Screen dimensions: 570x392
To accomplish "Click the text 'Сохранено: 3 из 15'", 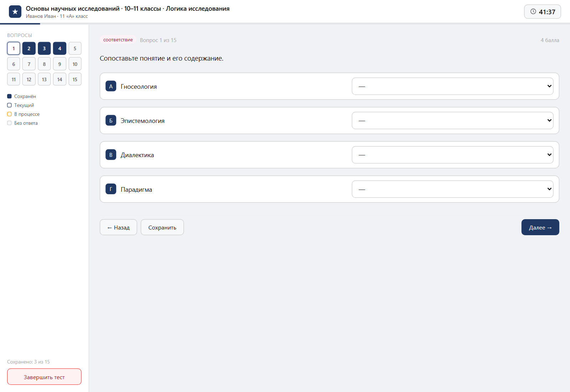I will coord(28,362).
